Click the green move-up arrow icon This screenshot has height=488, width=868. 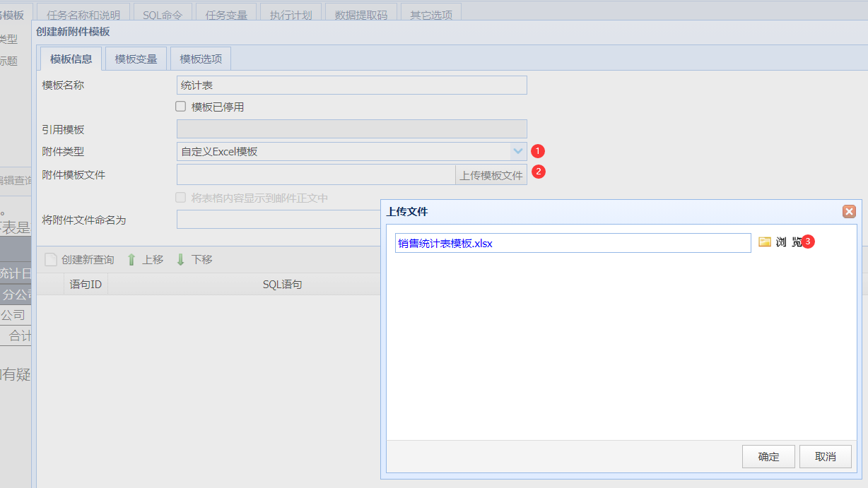131,260
